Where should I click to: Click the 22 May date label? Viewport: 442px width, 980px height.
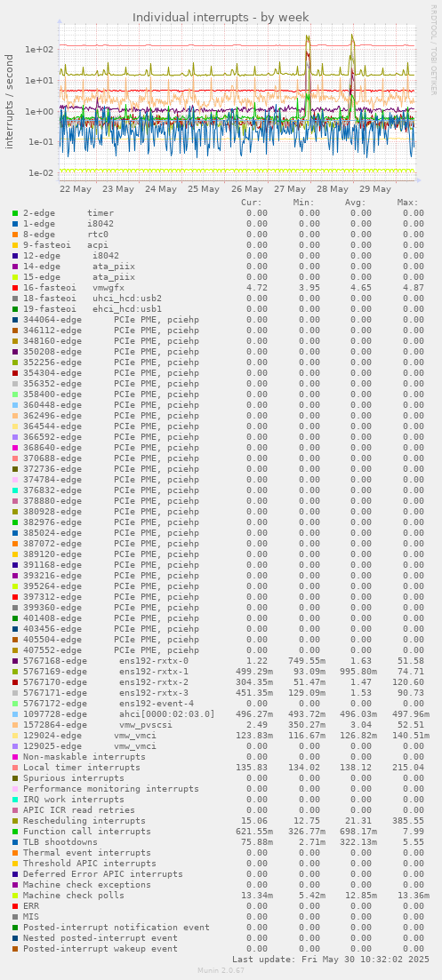[x=76, y=188]
